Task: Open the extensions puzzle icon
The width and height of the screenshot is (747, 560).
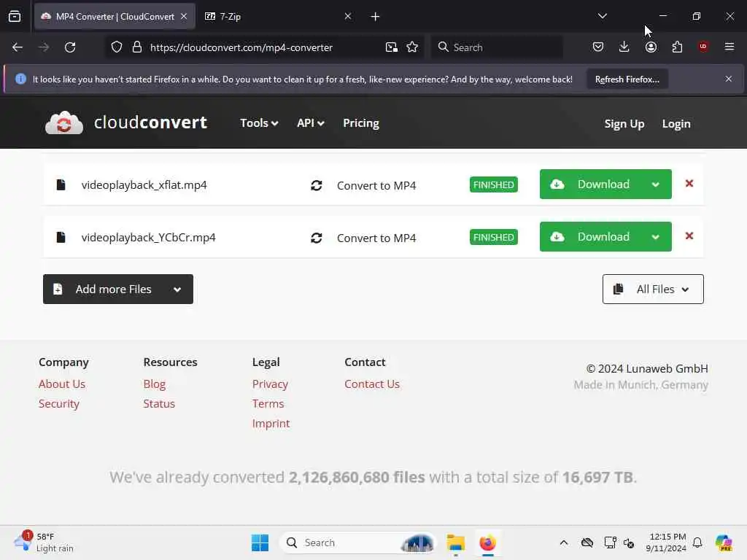Action: coord(677,47)
